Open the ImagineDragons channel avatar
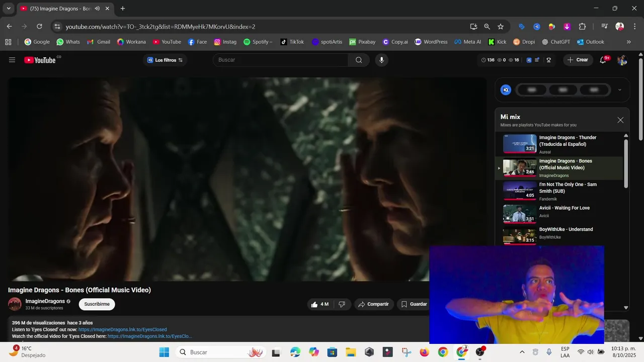 [15, 304]
